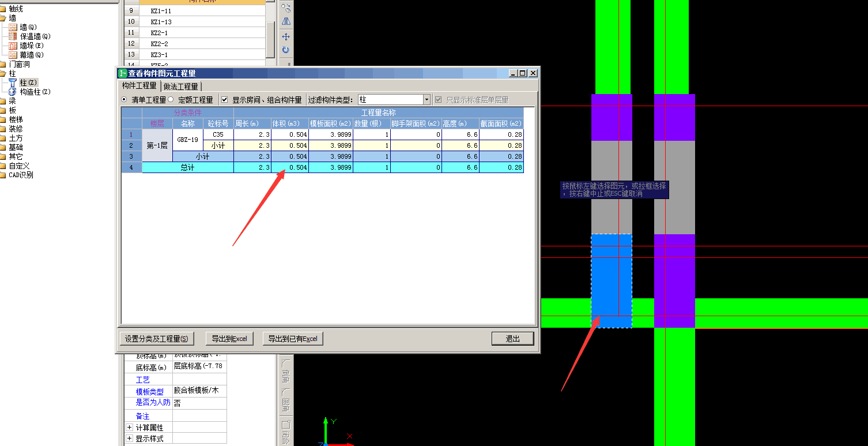Select the 保温墙(Q) insulation wall icon

tap(13, 36)
